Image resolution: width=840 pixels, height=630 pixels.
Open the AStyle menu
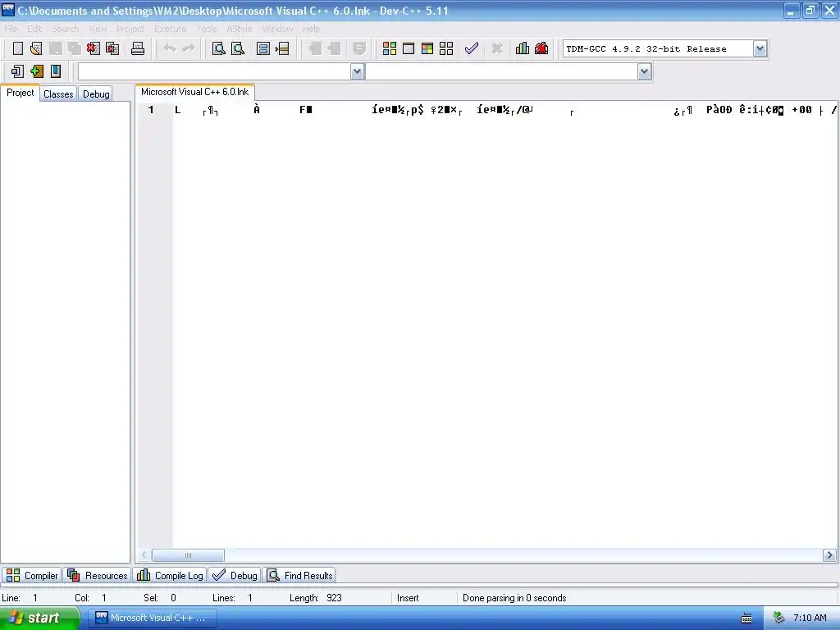pos(239,29)
